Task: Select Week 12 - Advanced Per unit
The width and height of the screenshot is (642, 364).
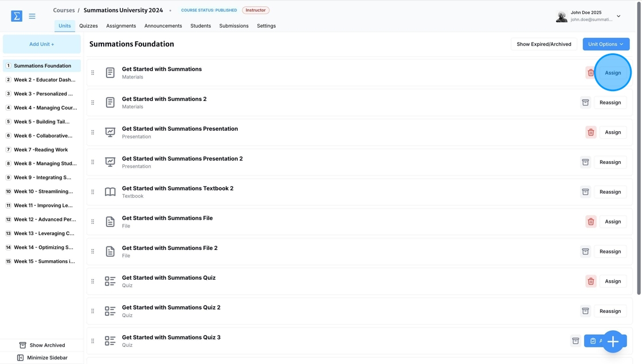Action: click(x=42, y=220)
